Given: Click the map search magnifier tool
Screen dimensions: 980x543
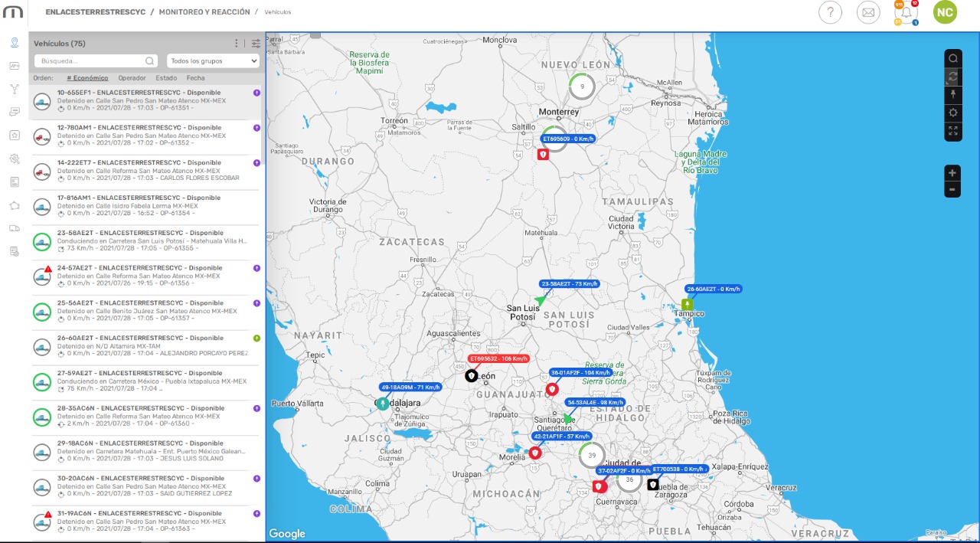Looking at the screenshot, I should [952, 58].
